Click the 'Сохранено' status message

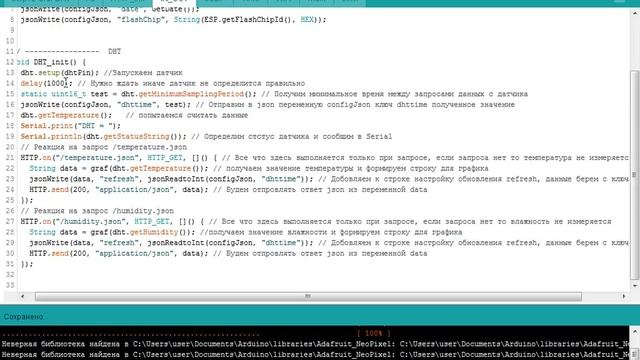24,317
